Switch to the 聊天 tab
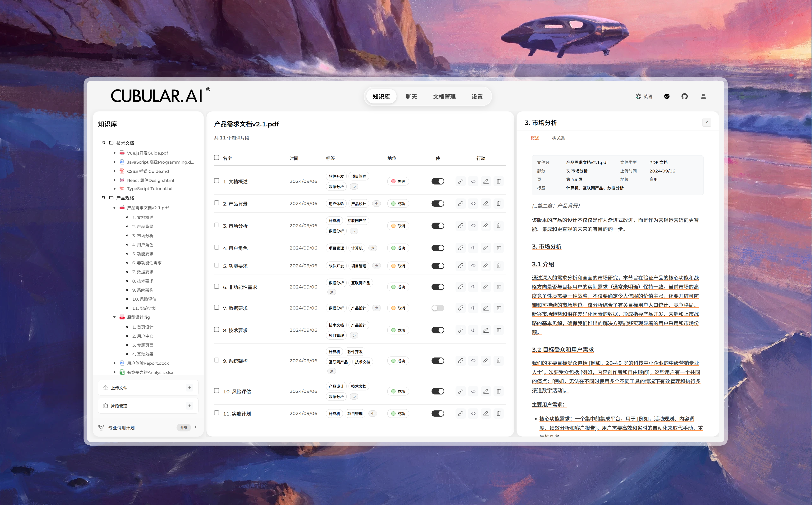The width and height of the screenshot is (812, 505). [x=411, y=97]
